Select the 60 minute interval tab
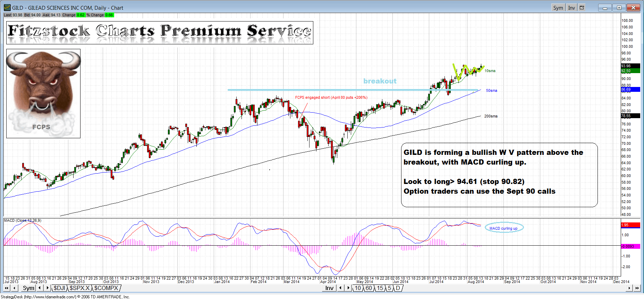Image resolution: width=644 pixels, height=299 pixels. click(368, 288)
